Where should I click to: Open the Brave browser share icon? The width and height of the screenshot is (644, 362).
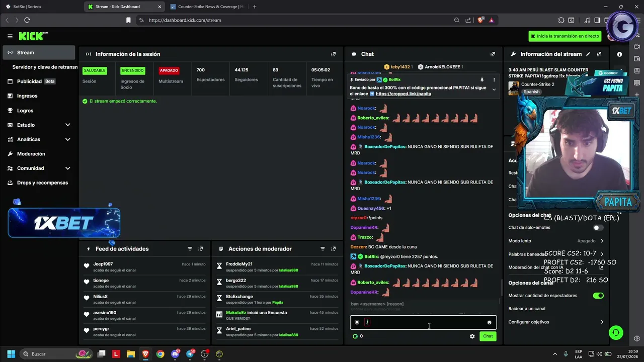point(468,20)
